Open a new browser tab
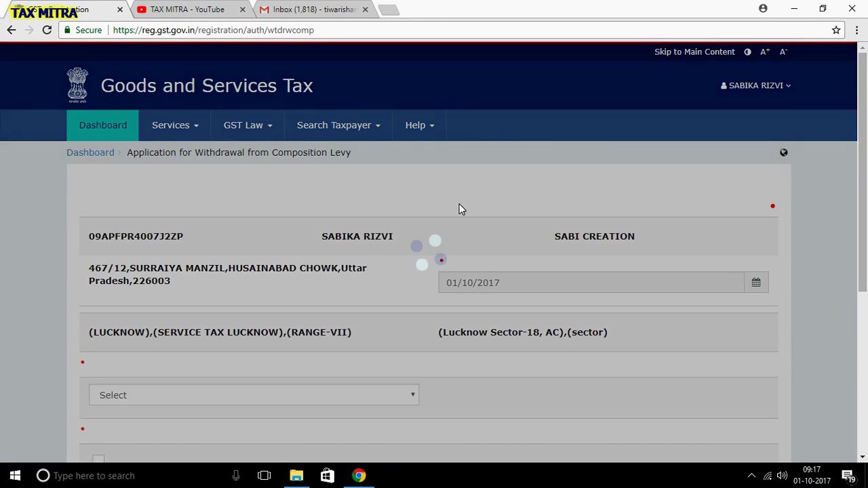868x488 pixels. tap(389, 9)
